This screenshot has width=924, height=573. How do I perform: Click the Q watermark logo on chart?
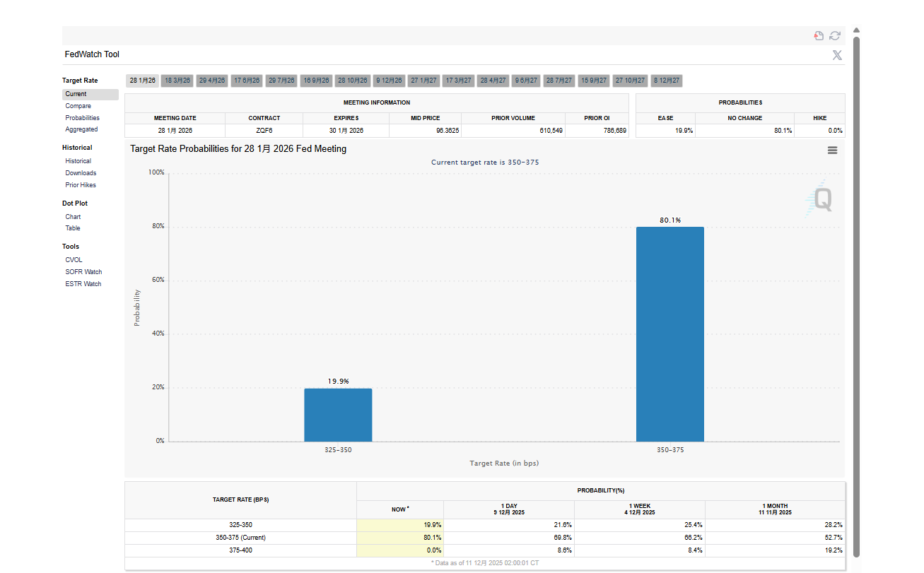click(x=821, y=199)
